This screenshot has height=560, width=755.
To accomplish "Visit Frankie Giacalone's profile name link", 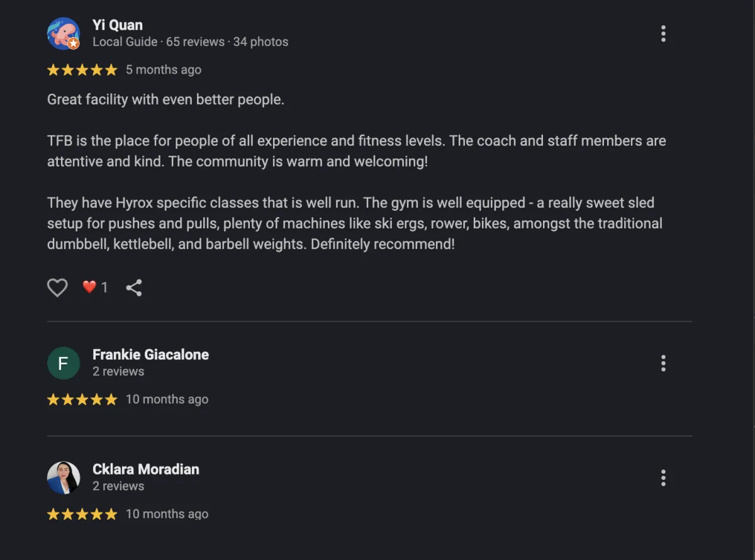I will (x=150, y=354).
